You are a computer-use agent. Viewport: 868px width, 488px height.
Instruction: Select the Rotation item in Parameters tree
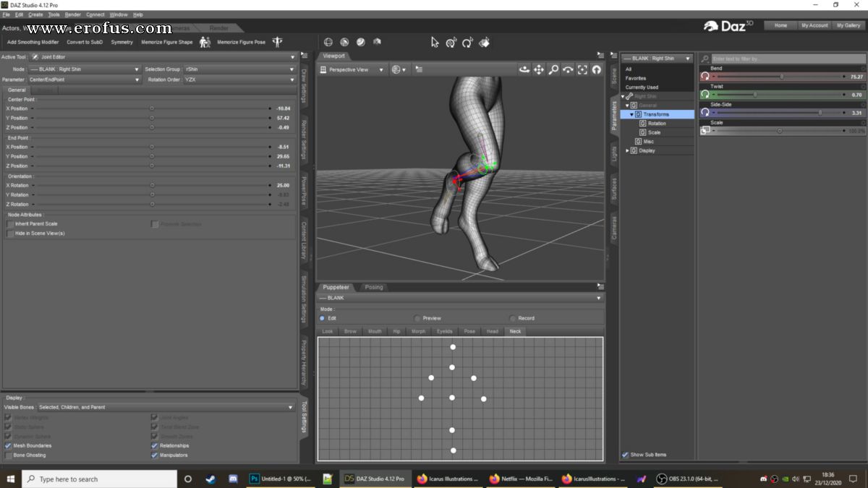657,124
